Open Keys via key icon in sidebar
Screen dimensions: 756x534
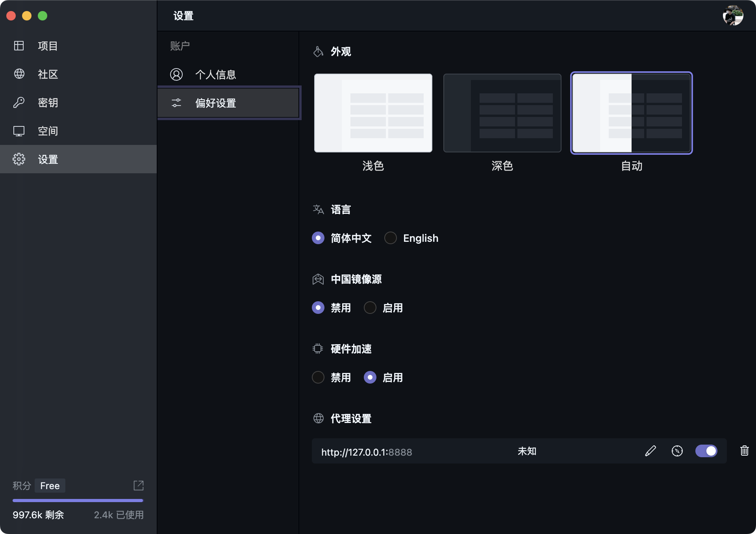19,102
